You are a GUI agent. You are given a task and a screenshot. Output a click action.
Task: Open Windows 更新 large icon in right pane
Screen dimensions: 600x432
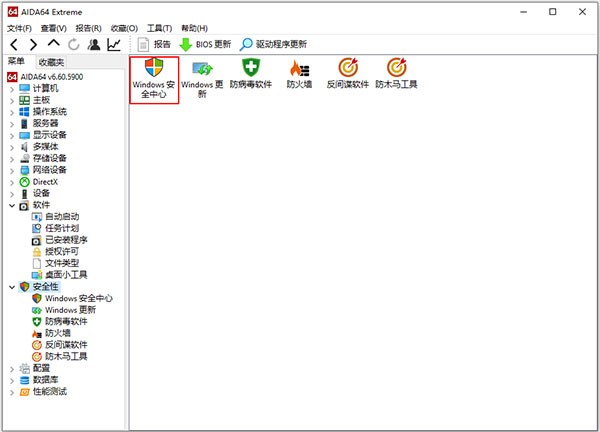click(202, 78)
